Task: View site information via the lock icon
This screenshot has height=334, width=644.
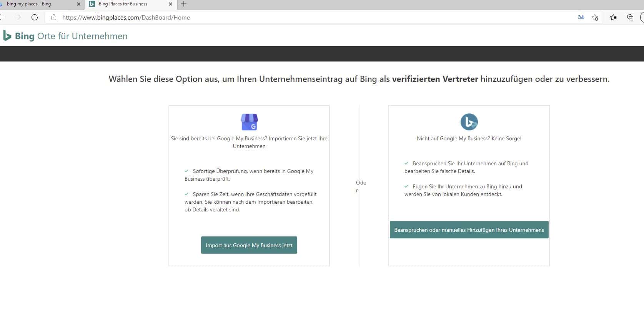Action: tap(54, 17)
